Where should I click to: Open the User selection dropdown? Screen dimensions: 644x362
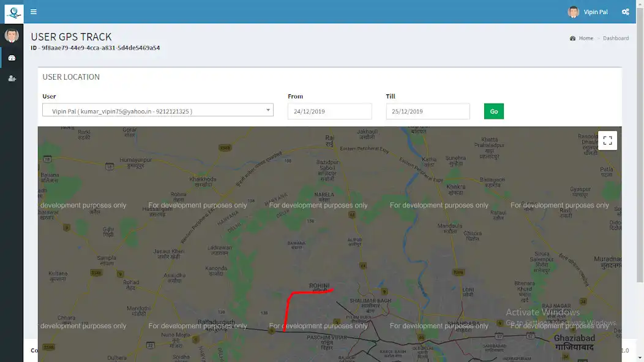(x=158, y=110)
